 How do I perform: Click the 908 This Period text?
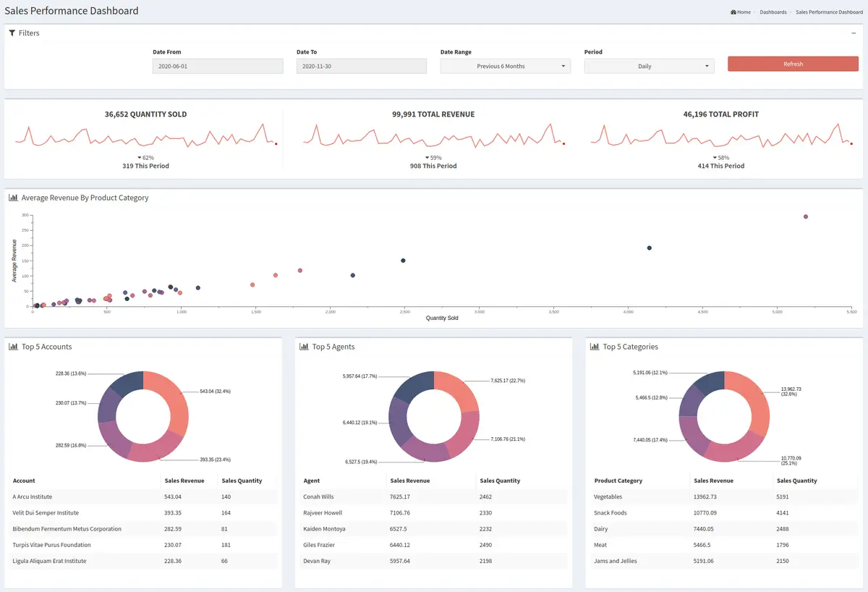coord(433,166)
